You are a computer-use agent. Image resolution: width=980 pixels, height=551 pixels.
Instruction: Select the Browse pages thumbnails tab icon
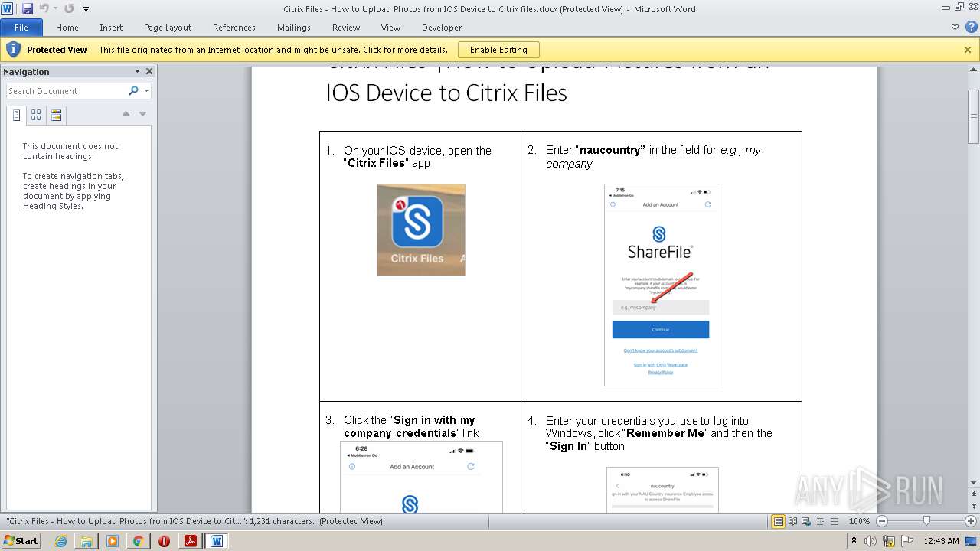coord(36,116)
